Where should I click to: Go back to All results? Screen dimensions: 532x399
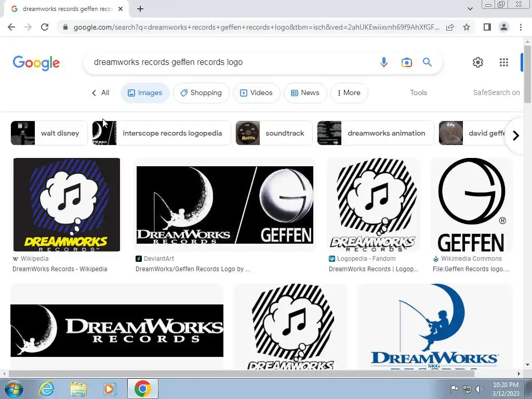click(100, 92)
